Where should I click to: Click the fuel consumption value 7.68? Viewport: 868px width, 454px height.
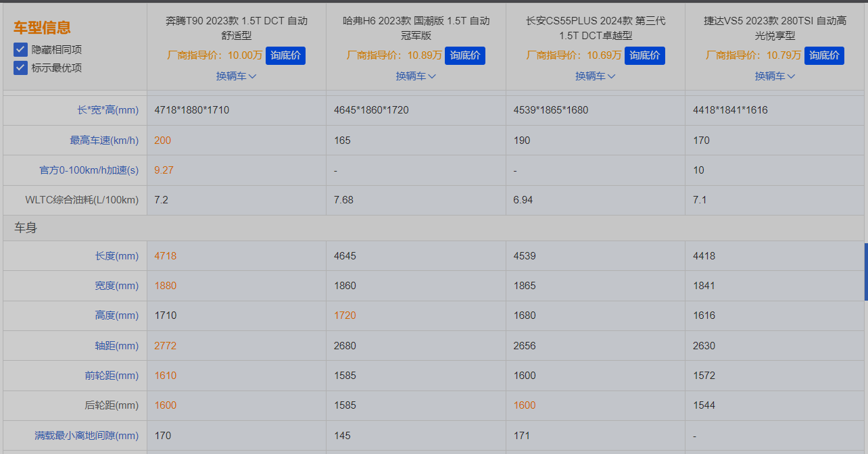[x=344, y=200]
